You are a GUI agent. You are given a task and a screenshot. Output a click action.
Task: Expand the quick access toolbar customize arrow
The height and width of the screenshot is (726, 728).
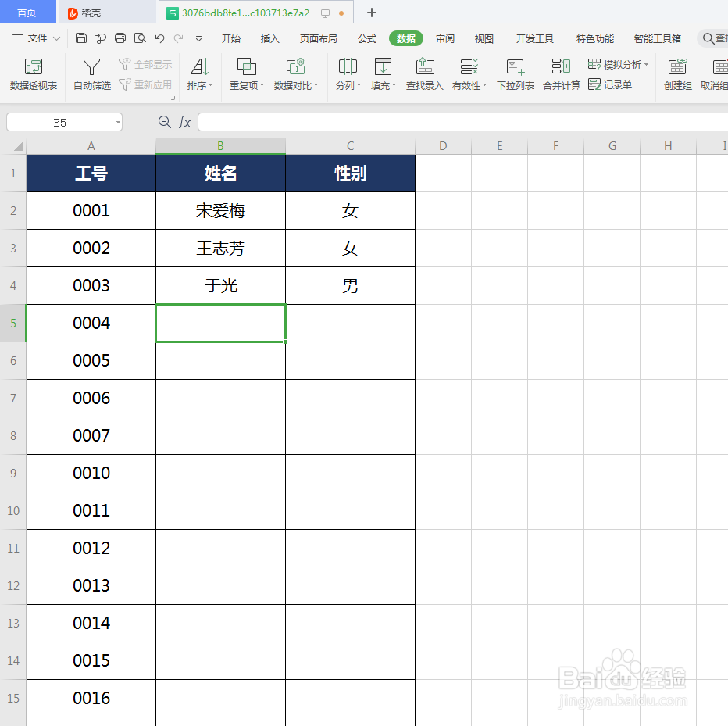[x=198, y=38]
